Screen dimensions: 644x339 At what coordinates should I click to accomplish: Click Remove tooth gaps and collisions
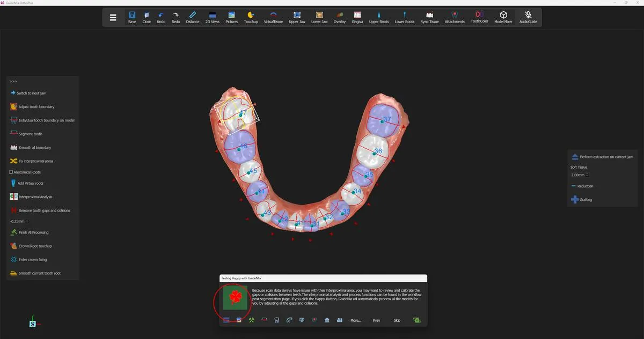tap(40, 211)
